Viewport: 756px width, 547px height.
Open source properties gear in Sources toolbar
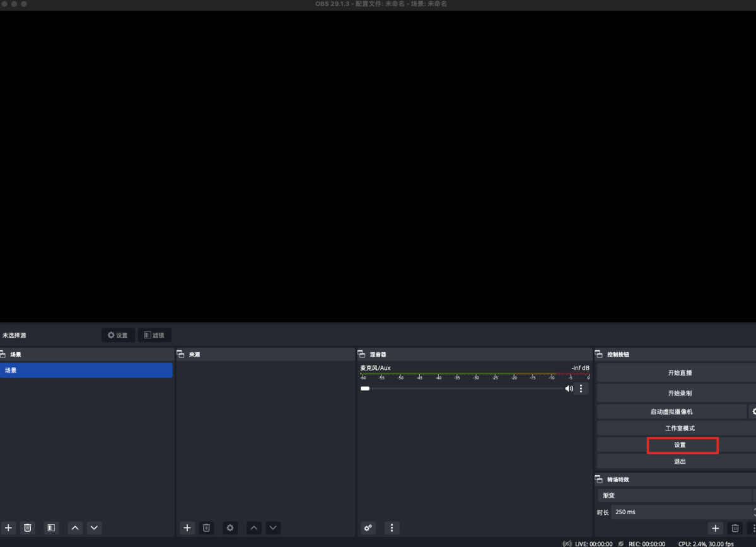[230, 527]
